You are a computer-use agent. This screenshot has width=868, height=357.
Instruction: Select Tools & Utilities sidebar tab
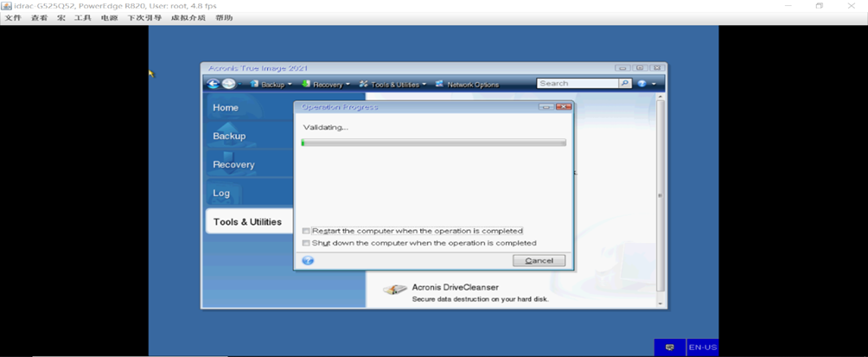(248, 222)
